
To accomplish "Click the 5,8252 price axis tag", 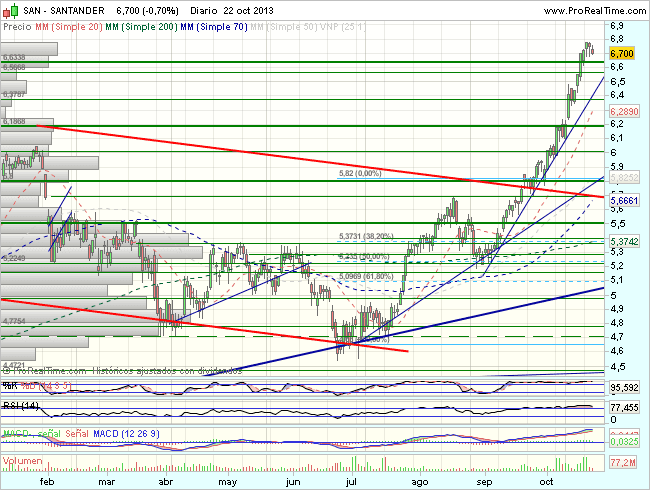I will pos(624,177).
